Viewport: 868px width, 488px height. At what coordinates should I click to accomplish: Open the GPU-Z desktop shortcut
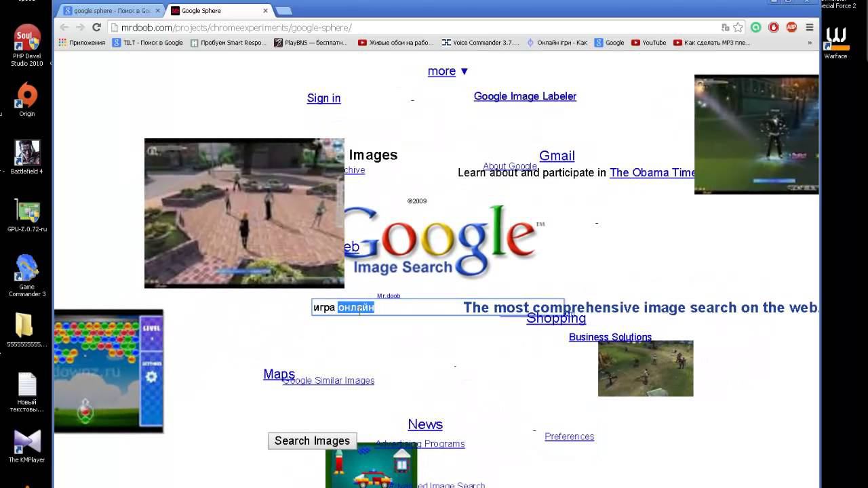click(x=26, y=215)
